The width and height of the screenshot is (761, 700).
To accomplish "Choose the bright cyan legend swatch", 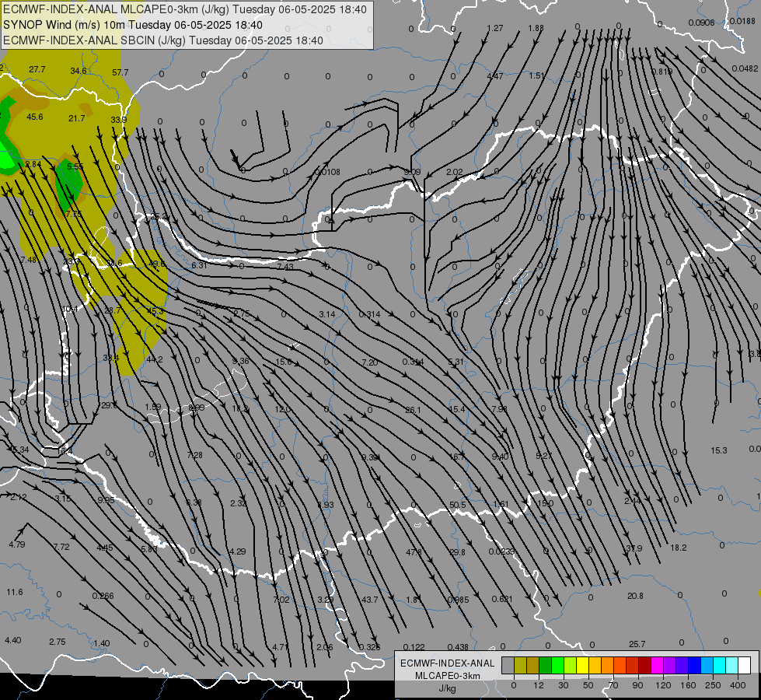I will pyautogui.click(x=719, y=666).
